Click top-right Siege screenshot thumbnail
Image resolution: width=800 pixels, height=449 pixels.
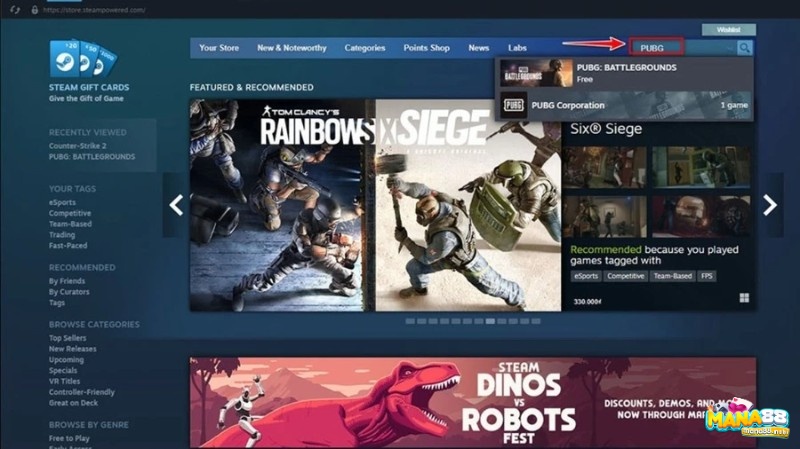701,167
